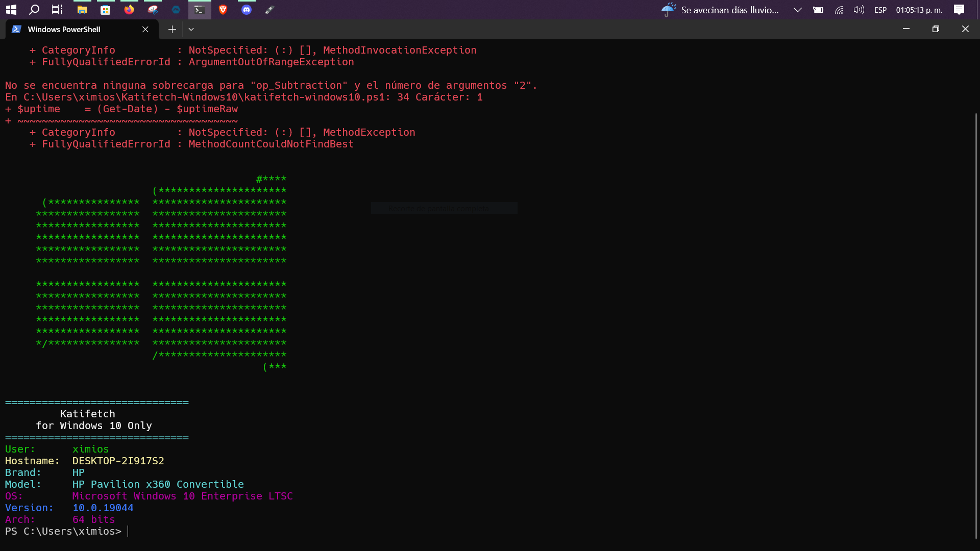Screen dimensions: 980x551
Task: Open the volume control tray icon
Action: (x=859, y=10)
